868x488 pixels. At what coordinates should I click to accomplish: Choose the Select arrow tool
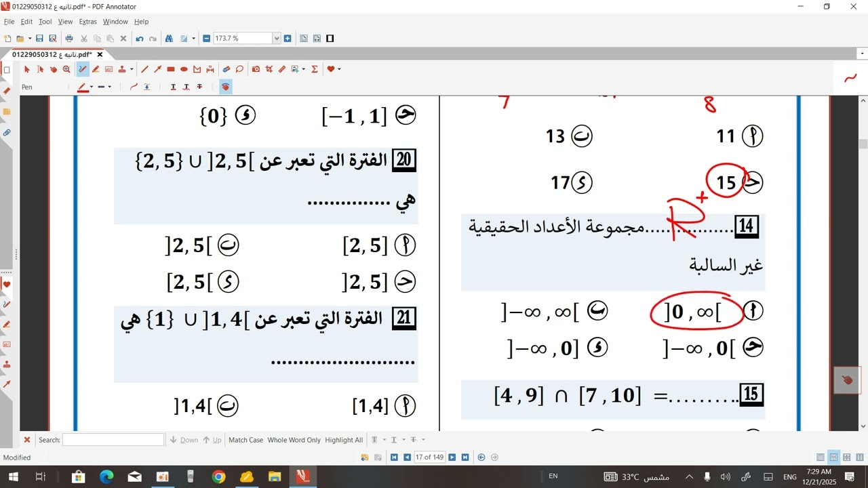coord(27,69)
